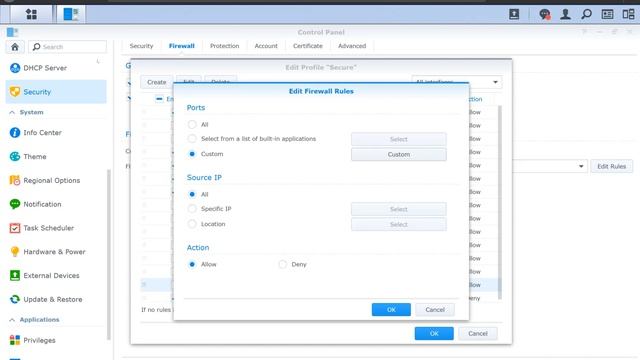Click the Control Panel search field

pyautogui.click(x=67, y=47)
